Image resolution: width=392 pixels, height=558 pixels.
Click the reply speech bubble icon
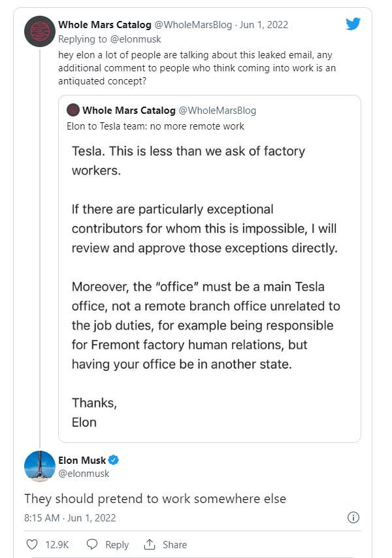(92, 544)
